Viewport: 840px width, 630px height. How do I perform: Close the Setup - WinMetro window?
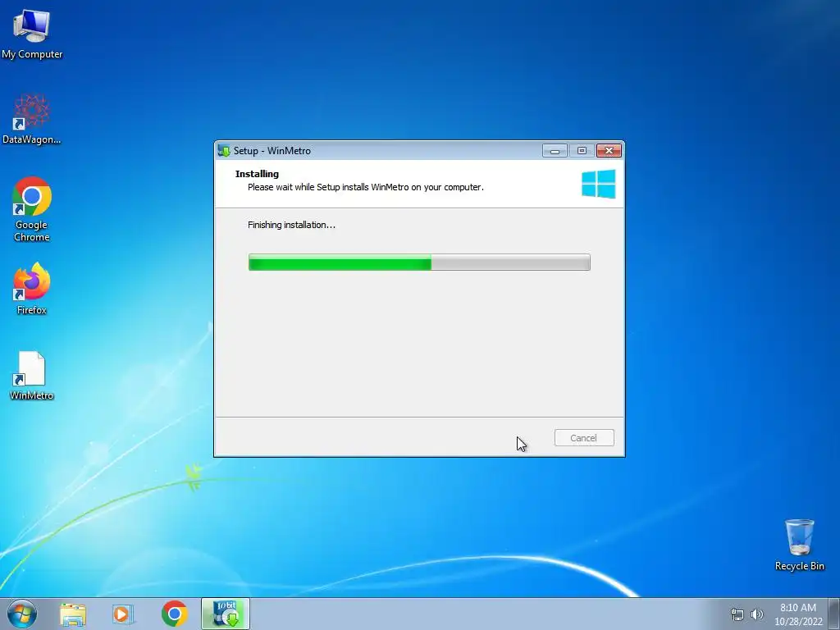609,151
